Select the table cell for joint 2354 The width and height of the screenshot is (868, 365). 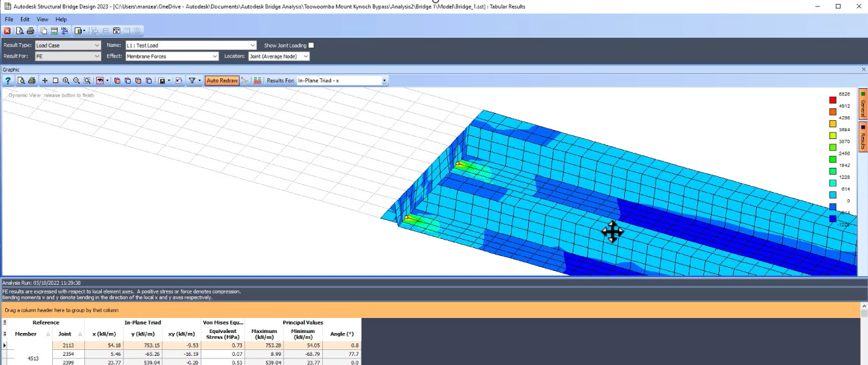pos(69,353)
